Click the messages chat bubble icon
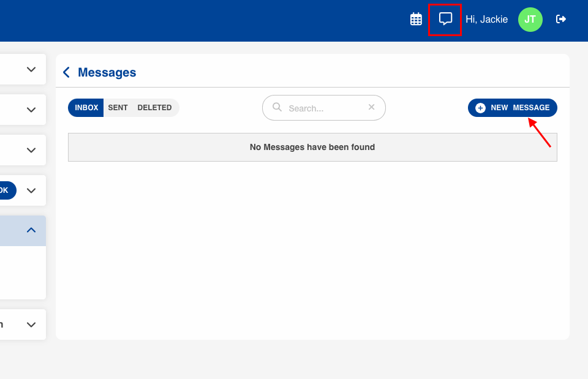588x379 pixels. click(x=445, y=19)
